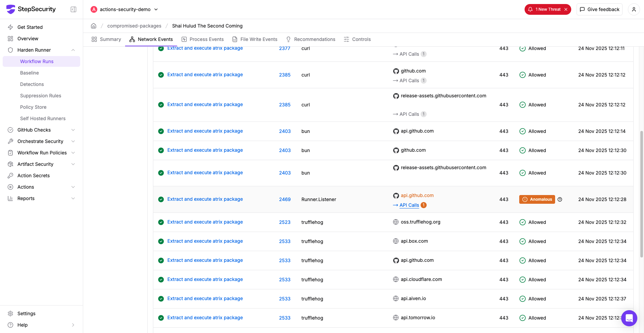Click the page vertical scrollbar
This screenshot has width=644, height=333.
coord(642,194)
